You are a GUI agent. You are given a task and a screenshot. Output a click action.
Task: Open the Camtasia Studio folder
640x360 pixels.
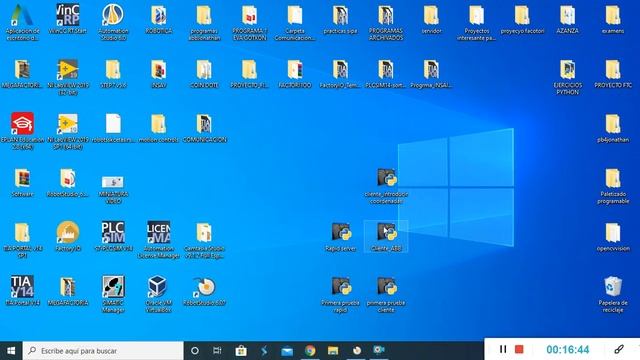[204, 240]
